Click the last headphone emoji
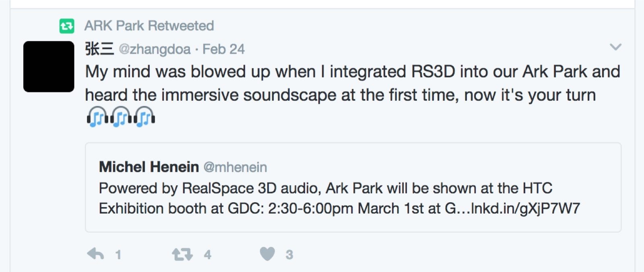Screen dimensions: 644x272 (x=144, y=117)
